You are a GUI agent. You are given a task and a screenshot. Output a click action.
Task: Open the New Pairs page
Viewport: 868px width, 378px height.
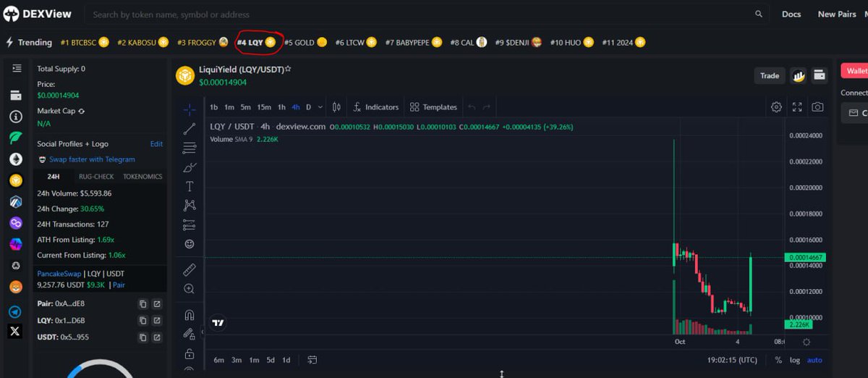837,14
